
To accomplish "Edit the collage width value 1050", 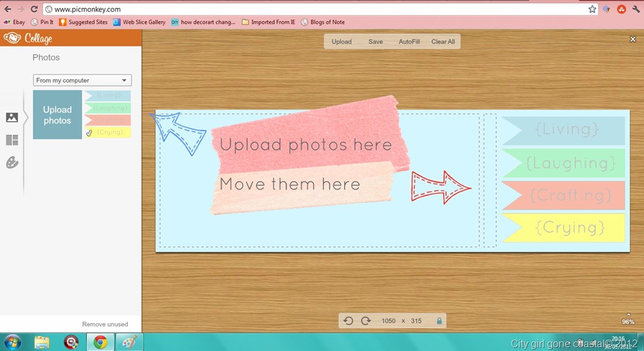I will tap(388, 321).
